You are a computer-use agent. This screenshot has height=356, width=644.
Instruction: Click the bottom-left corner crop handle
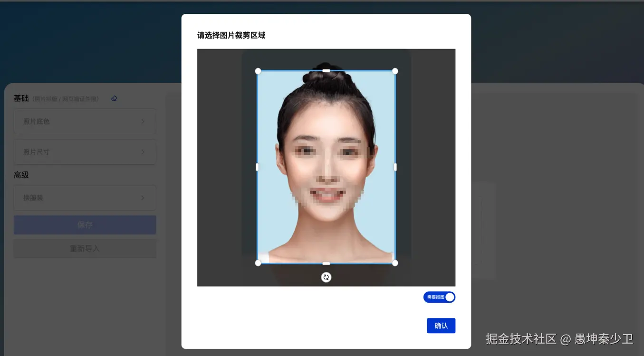[x=258, y=263]
